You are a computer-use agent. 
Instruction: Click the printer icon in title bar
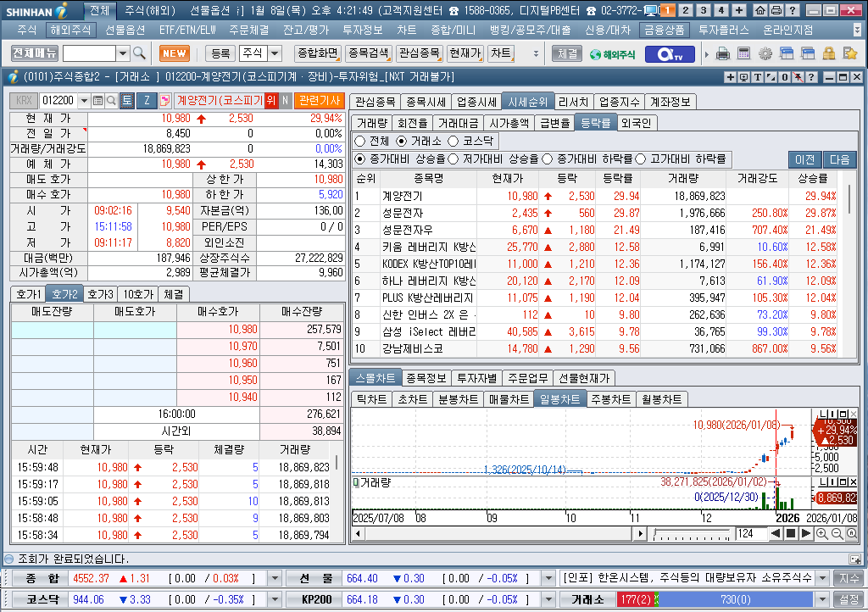pos(776,10)
